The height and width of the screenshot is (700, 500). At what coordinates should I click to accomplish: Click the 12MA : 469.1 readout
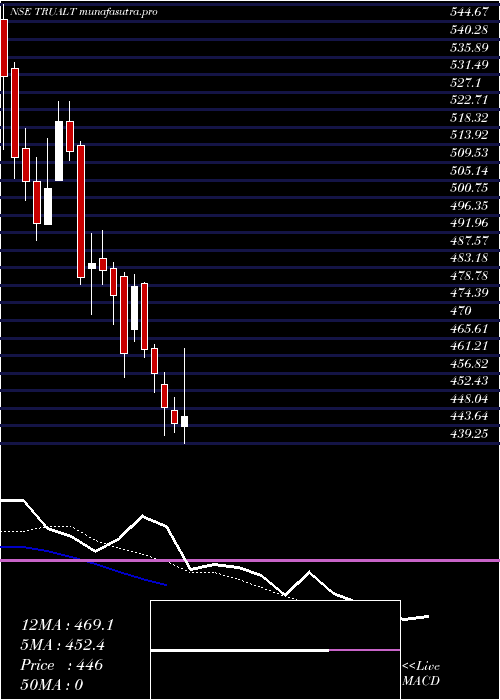click(67, 625)
